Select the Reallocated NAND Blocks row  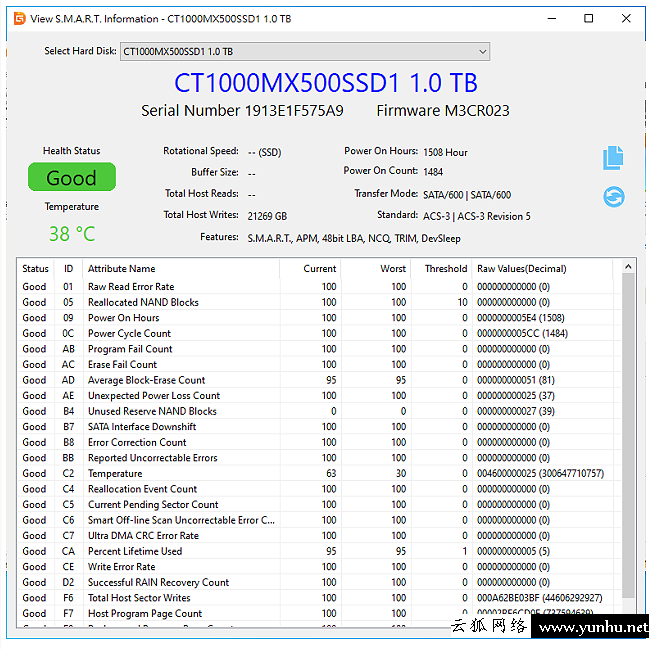(x=319, y=302)
